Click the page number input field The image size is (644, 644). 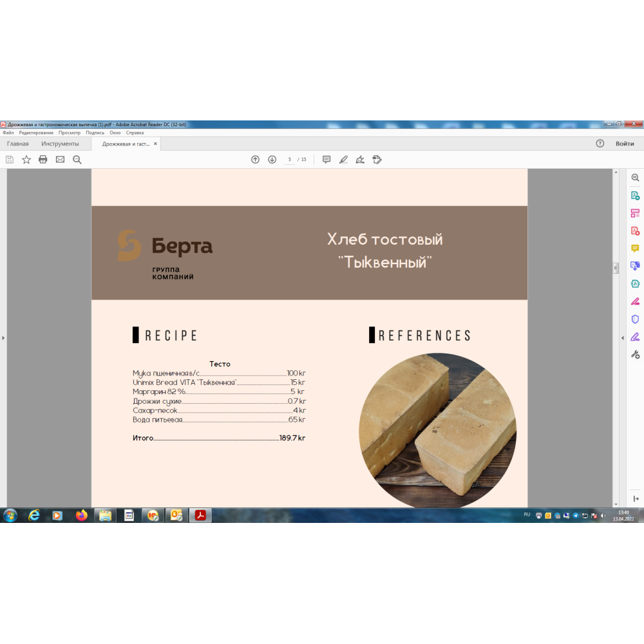[x=290, y=160]
